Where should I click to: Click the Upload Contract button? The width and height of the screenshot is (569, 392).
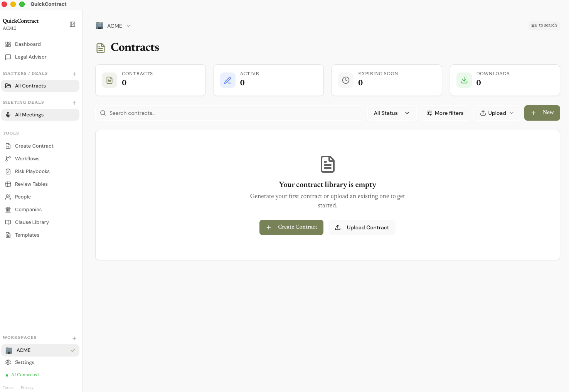tap(362, 227)
